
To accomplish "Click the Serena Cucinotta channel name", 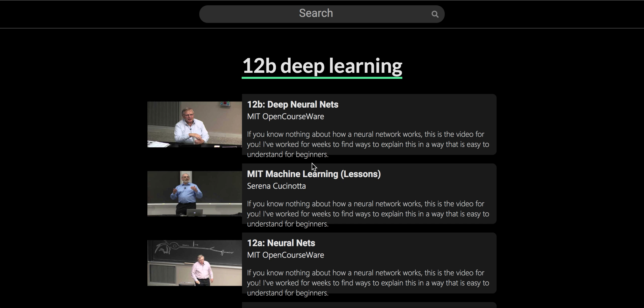I will 276,186.
